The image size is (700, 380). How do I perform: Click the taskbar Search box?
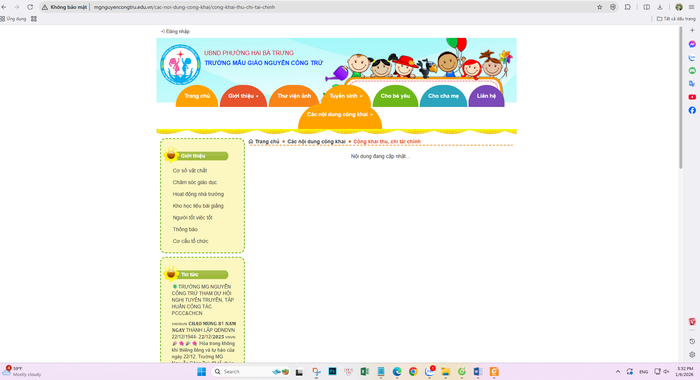[250, 372]
